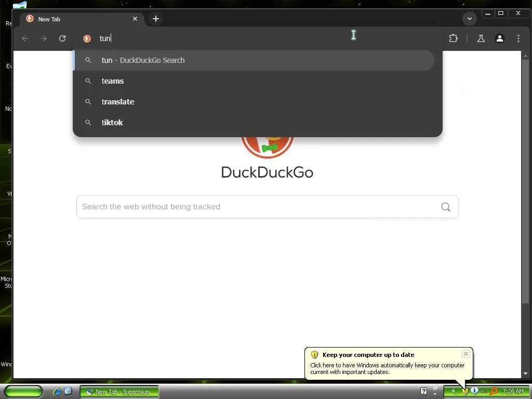Close the New Tab tab
This screenshot has width=532, height=399.
pos(135,19)
